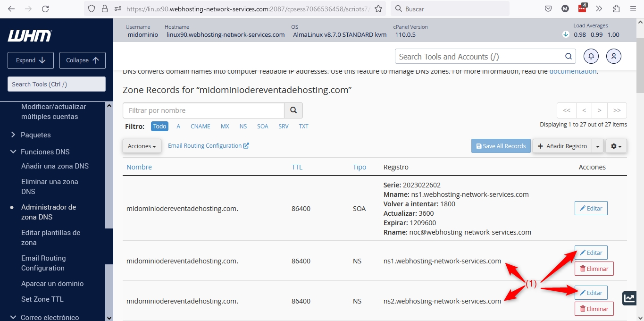The height and width of the screenshot is (321, 644).
Task: Expand the Paquetes menu section
Action: (35, 135)
